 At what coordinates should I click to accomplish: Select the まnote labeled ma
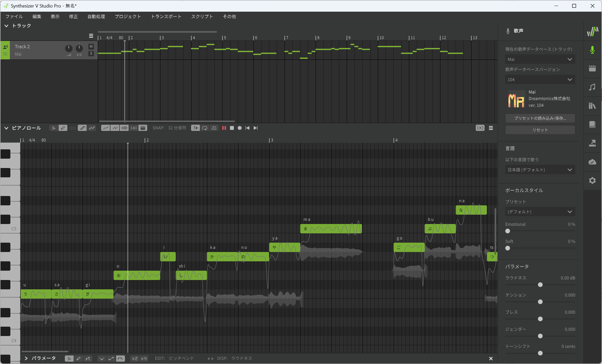[331, 229]
